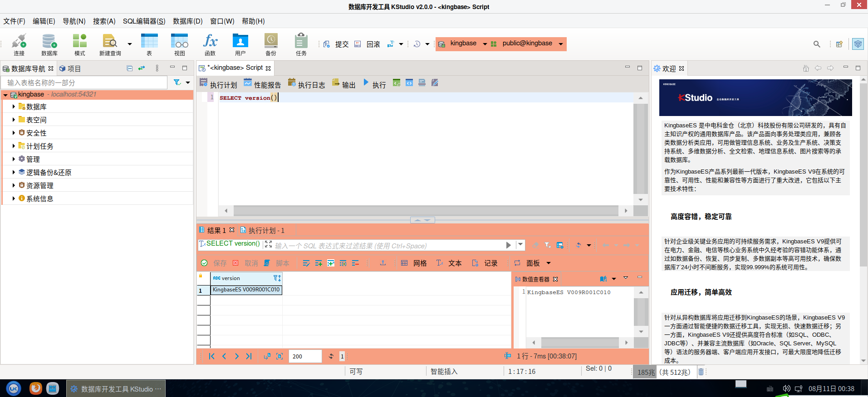Screen dimensions: 868x397
Task: Click the value viewer horizontal scrollbar
Action: (580, 343)
